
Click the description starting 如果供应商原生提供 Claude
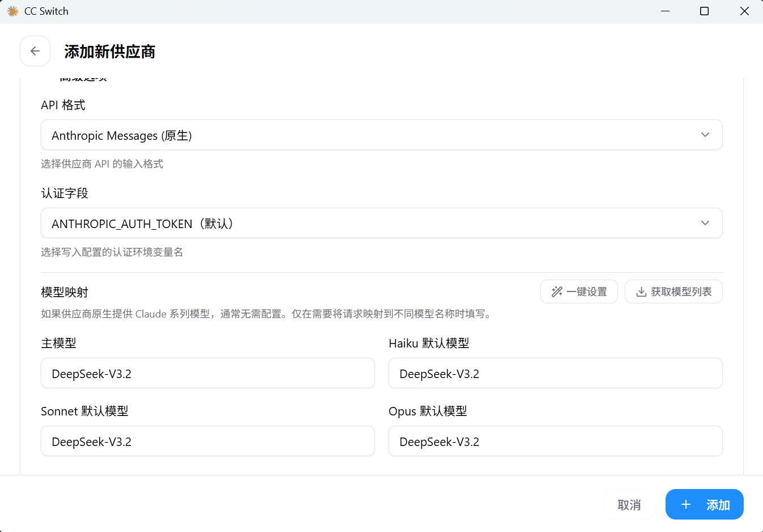(266, 314)
